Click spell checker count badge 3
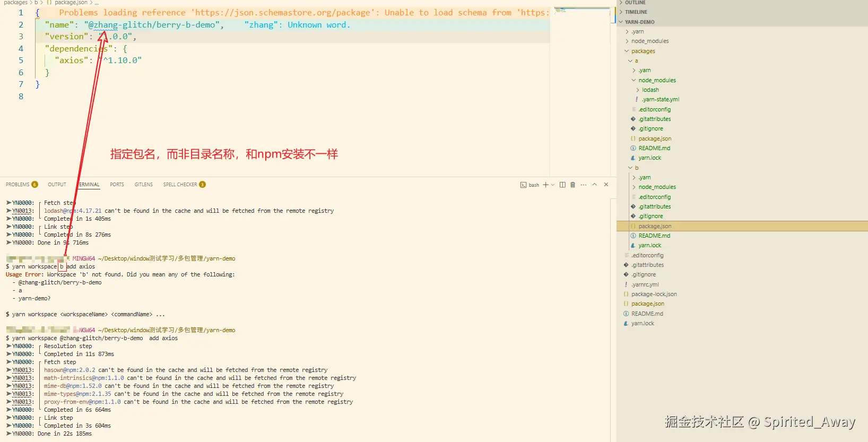 coord(202,185)
